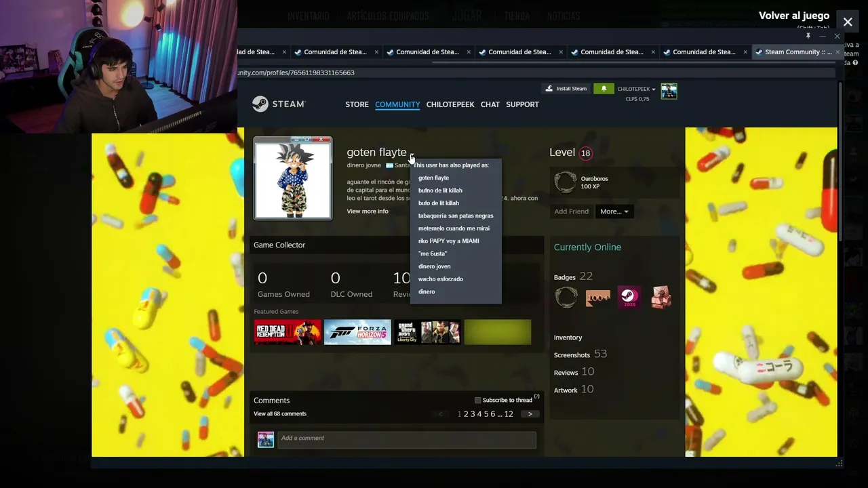The width and height of the screenshot is (868, 488).
Task: Expand the CHILOTEPEEK account dropdown
Action: pyautogui.click(x=636, y=89)
